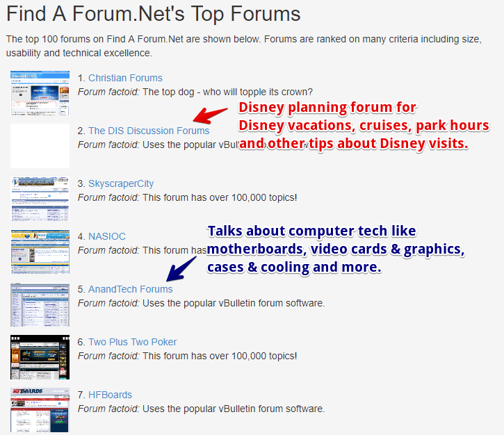
Task: Click the blank DIS Discussion Forums thumbnail
Action: tap(40, 146)
